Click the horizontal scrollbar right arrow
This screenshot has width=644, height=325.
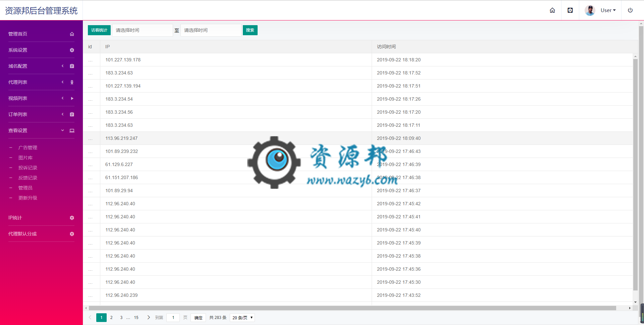[x=630, y=308]
